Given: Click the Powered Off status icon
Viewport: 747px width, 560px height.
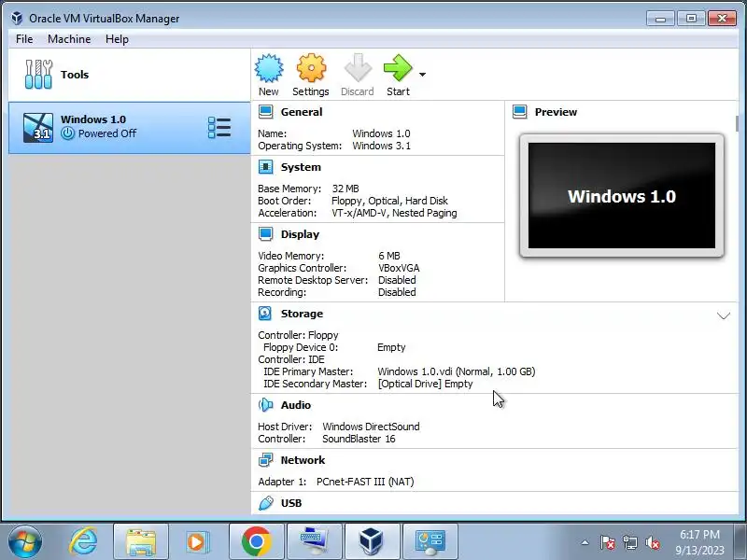Looking at the screenshot, I should (x=67, y=133).
